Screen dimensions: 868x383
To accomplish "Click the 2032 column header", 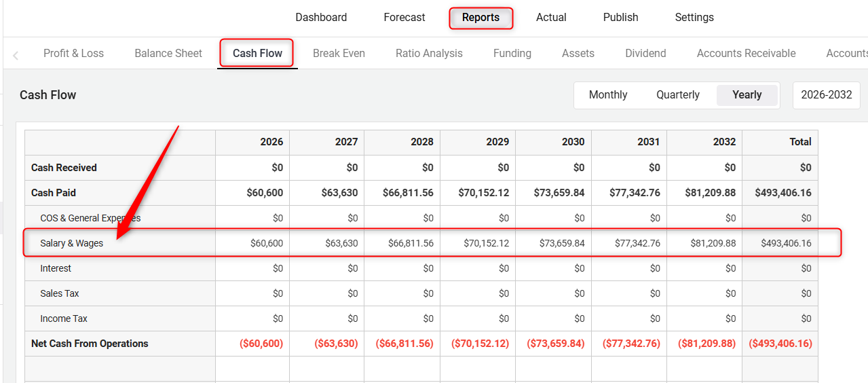I will (704, 142).
